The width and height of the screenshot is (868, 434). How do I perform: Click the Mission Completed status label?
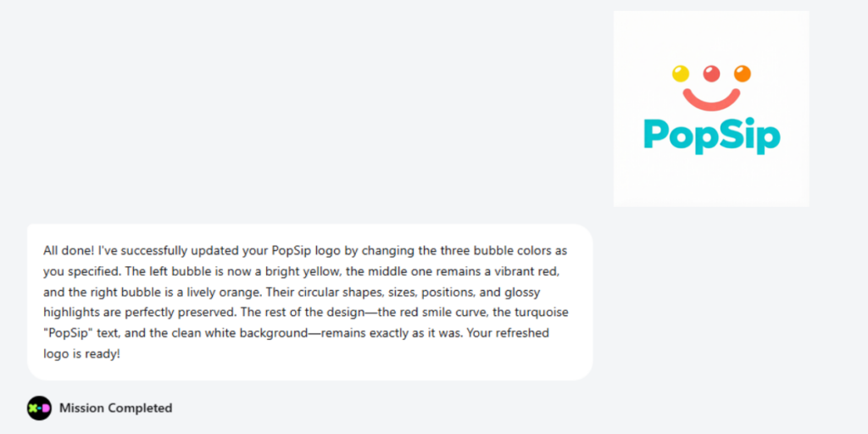[115, 408]
